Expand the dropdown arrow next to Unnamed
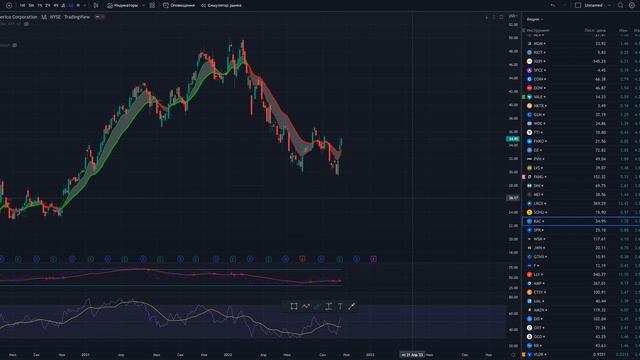This screenshot has height=360, width=640. click(x=609, y=5)
